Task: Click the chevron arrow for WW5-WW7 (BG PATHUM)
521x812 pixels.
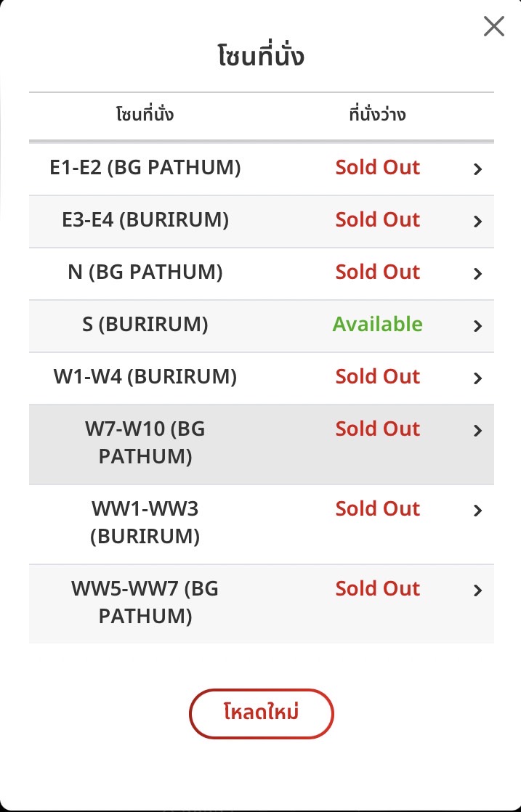Action: pos(477,590)
